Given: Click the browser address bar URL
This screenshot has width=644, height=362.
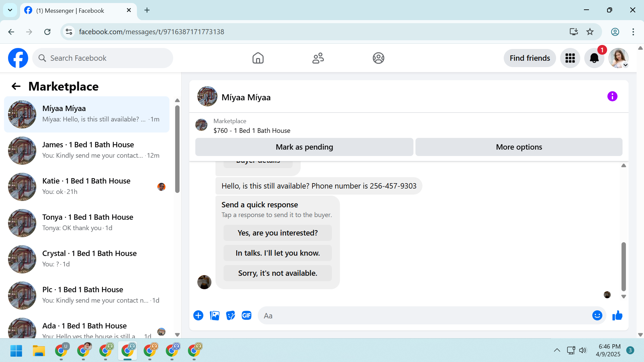Looking at the screenshot, I should [151, 32].
